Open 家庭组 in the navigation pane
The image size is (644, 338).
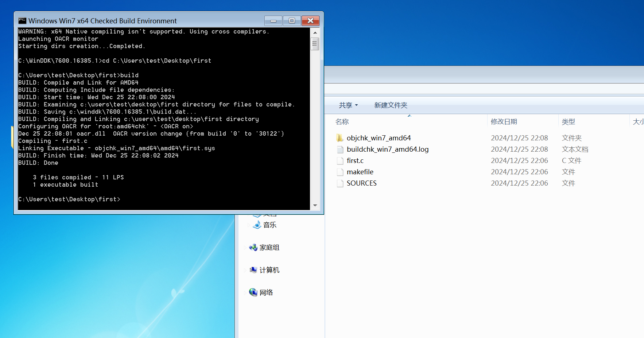click(269, 248)
